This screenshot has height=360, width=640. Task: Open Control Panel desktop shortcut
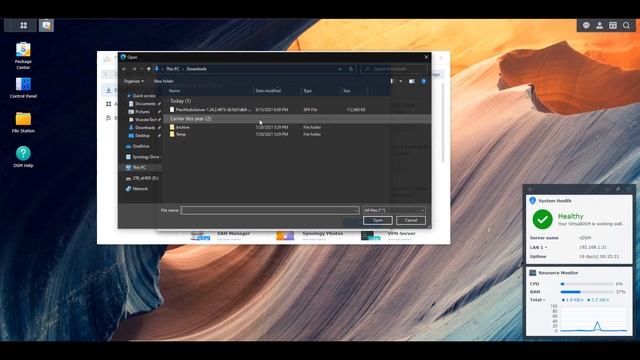(23, 88)
